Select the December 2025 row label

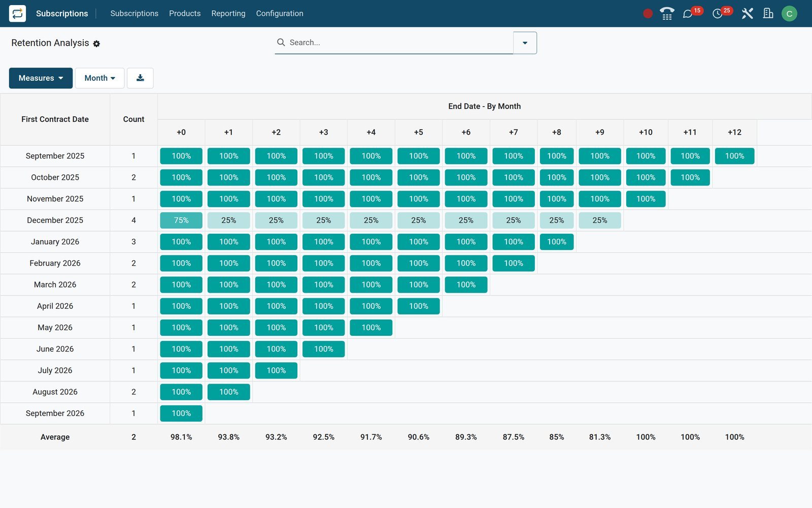tap(55, 220)
